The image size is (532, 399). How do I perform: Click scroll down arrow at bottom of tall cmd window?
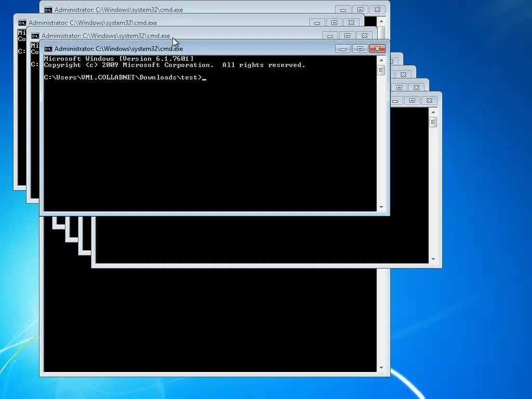click(381, 368)
